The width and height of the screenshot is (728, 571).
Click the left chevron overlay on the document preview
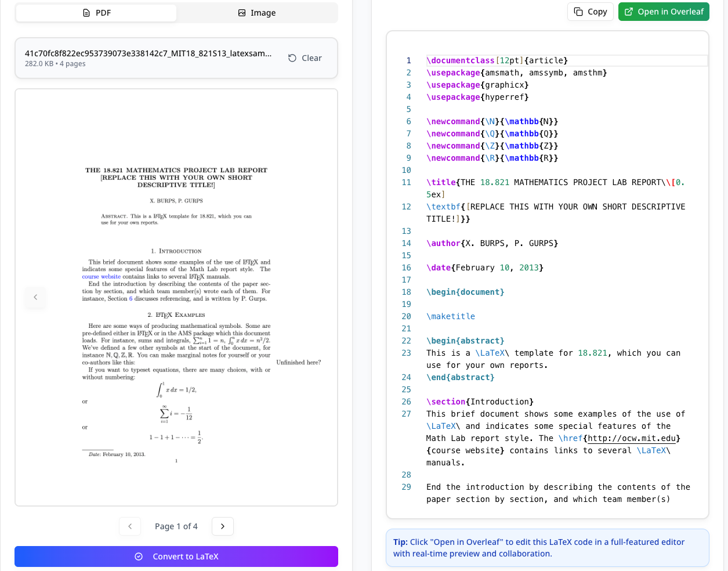point(35,298)
